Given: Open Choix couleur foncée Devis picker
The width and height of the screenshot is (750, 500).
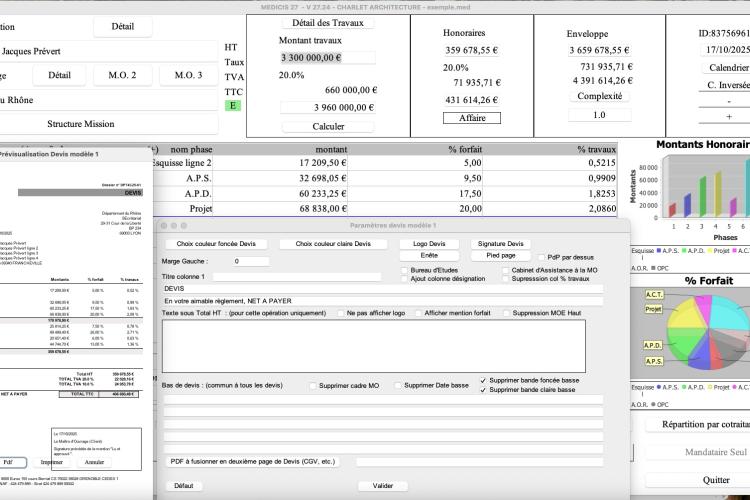Looking at the screenshot, I should pyautogui.click(x=216, y=244).
